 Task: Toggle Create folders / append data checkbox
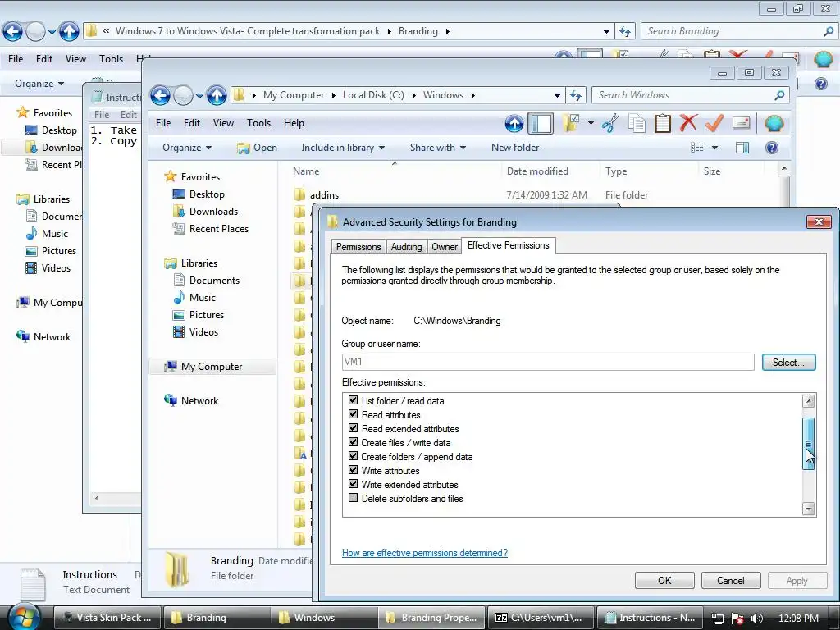coord(353,456)
